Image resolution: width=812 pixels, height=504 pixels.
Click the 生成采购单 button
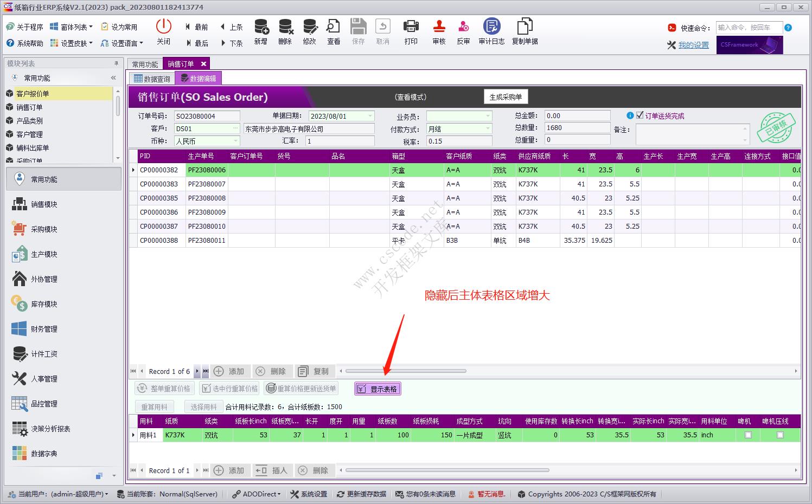pos(506,97)
